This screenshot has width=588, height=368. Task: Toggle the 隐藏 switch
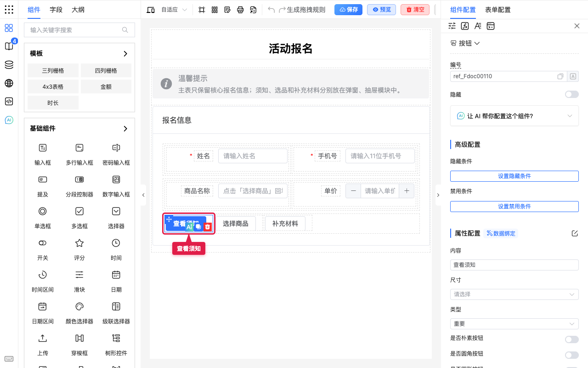[x=572, y=94]
